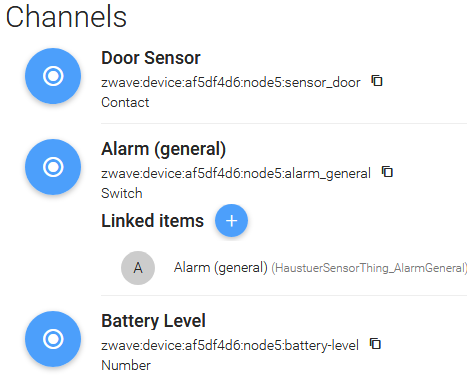Image resolution: width=467 pixels, height=389 pixels.
Task: Click the Number item type label
Action: (126, 365)
